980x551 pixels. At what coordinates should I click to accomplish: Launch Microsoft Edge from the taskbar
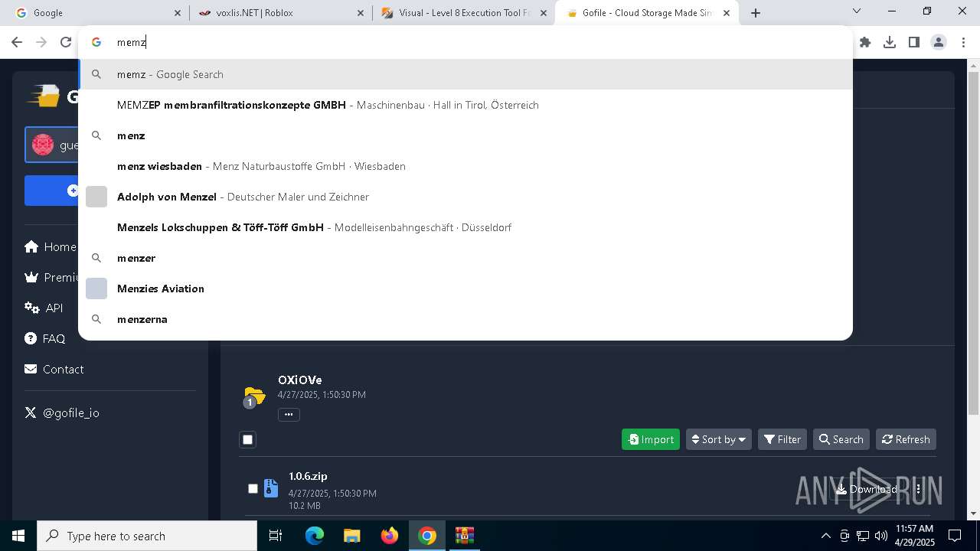[x=315, y=536]
